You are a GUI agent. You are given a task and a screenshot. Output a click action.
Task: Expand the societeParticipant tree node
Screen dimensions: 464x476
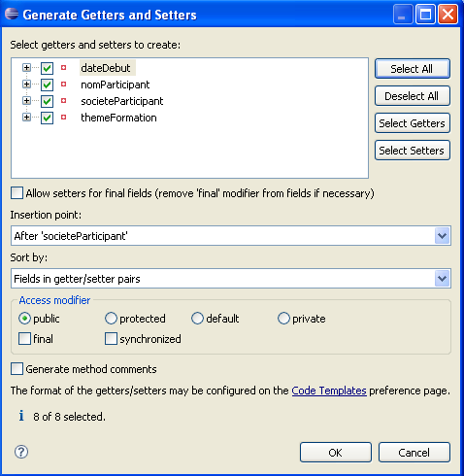coord(26,101)
